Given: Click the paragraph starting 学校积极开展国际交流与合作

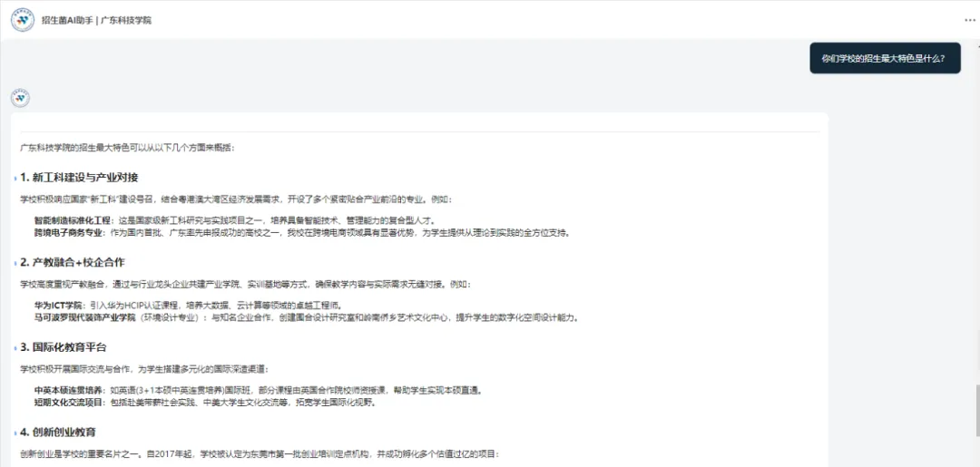Looking at the screenshot, I should pos(145,370).
